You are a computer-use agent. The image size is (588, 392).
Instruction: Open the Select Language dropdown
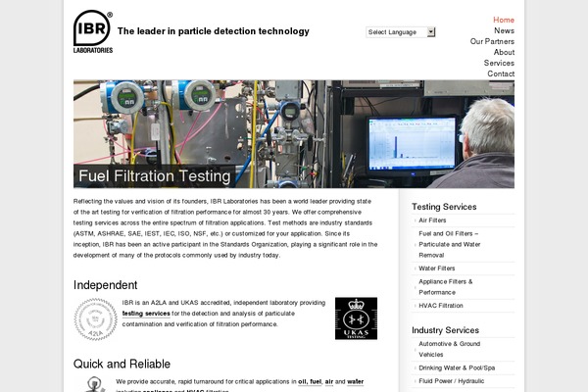[x=401, y=32]
